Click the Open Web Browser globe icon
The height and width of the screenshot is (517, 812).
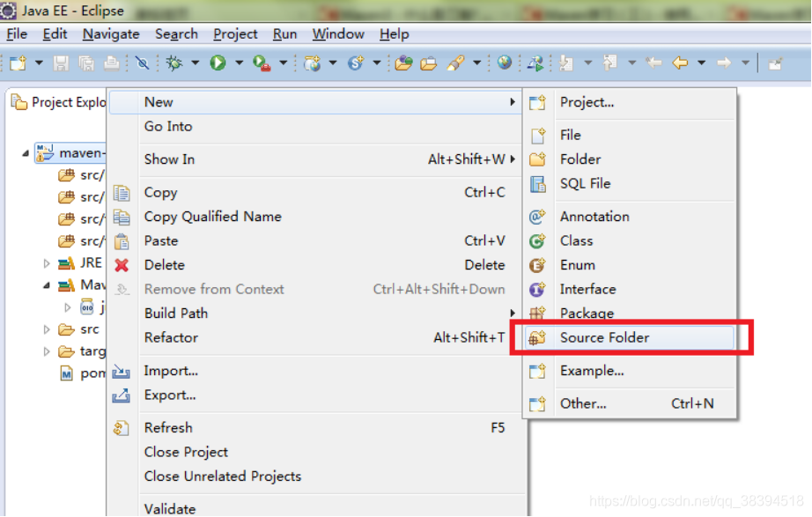[505, 63]
